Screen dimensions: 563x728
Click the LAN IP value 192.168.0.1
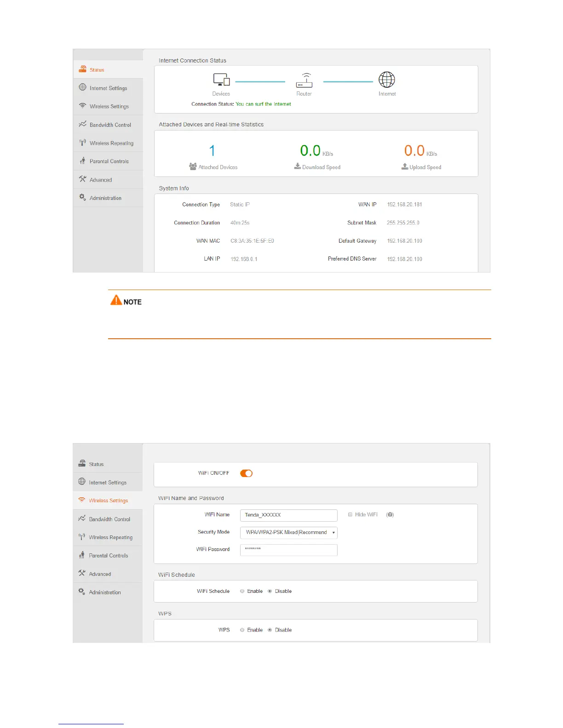(x=244, y=259)
